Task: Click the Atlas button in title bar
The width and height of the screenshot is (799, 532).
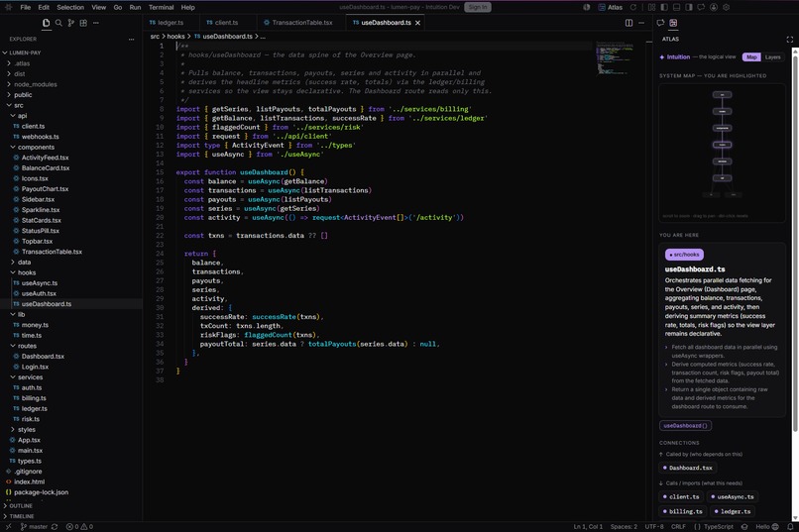Action: 611,7
